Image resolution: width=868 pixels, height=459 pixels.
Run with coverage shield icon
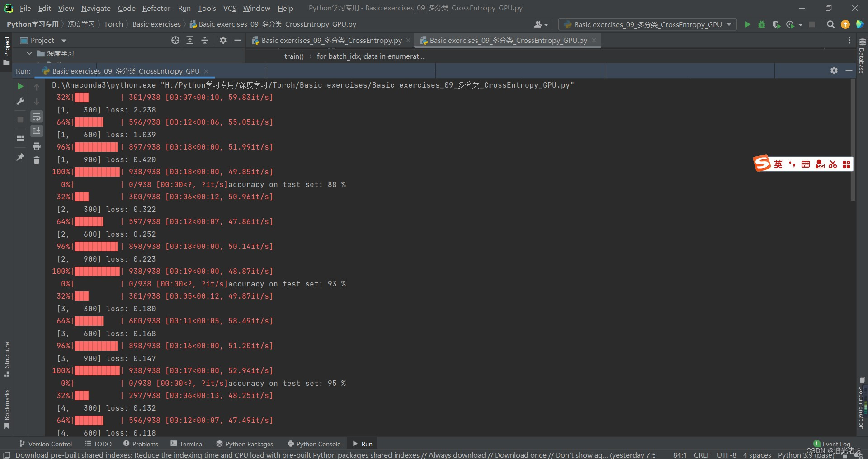776,24
